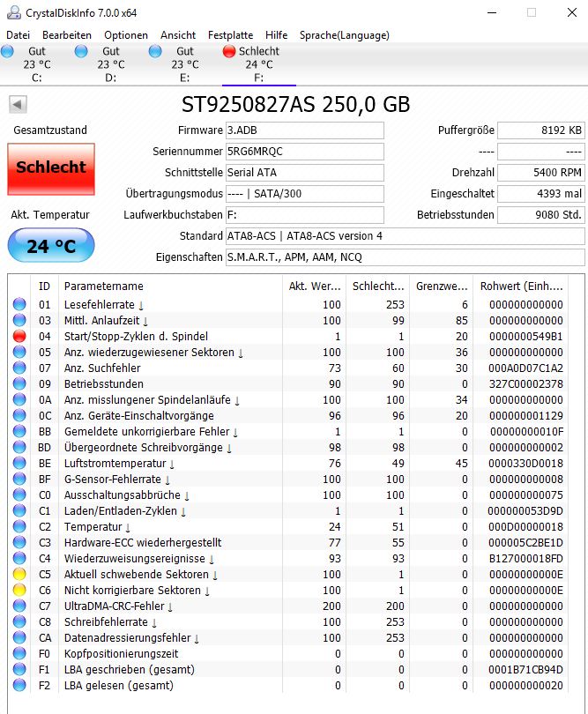The image size is (588, 714).
Task: Click the Drehzahl value 5400 RPM
Action: coord(541,173)
